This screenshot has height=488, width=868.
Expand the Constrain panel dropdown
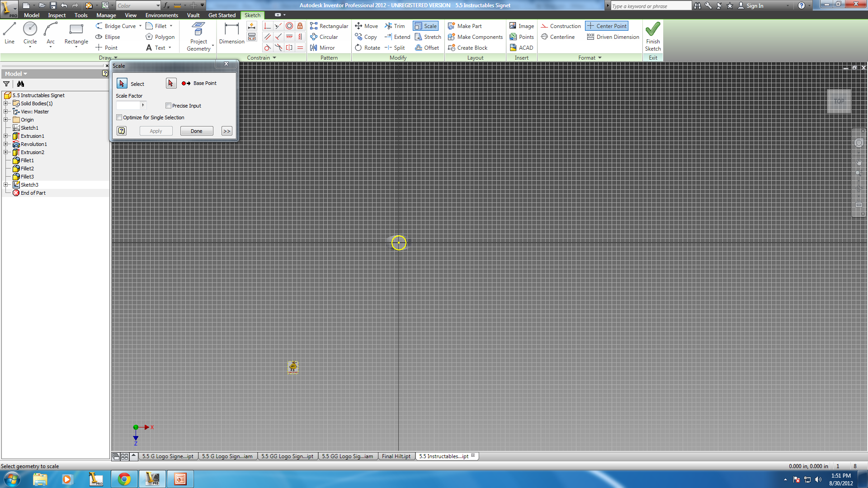click(x=274, y=58)
